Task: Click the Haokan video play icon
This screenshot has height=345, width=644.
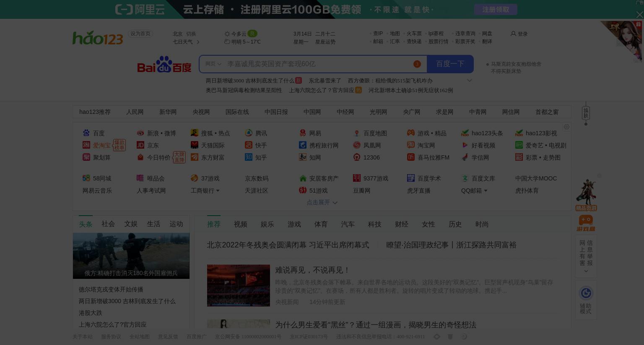Action: tap(465, 145)
